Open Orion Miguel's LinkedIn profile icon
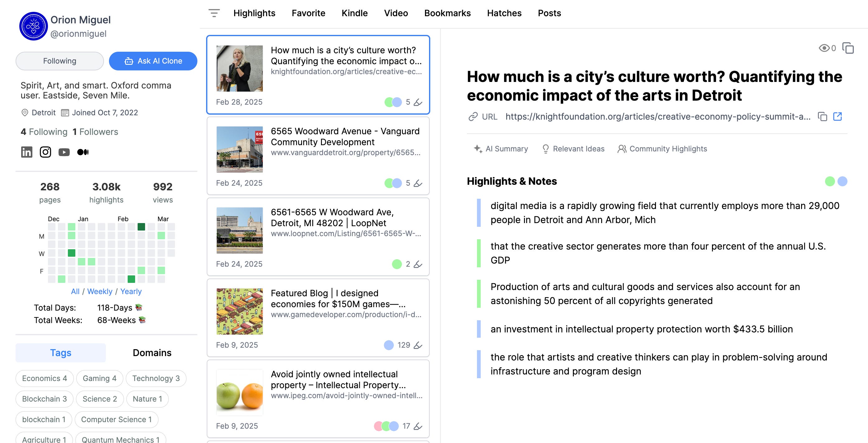Screen dimensions: 868x443 click(27, 152)
